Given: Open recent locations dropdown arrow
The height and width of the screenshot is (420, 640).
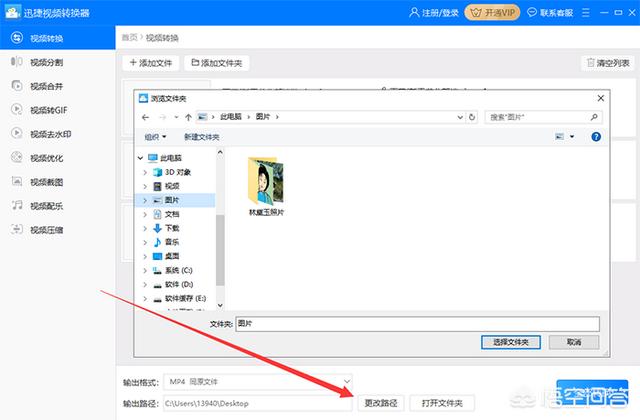Looking at the screenshot, I should [176, 117].
